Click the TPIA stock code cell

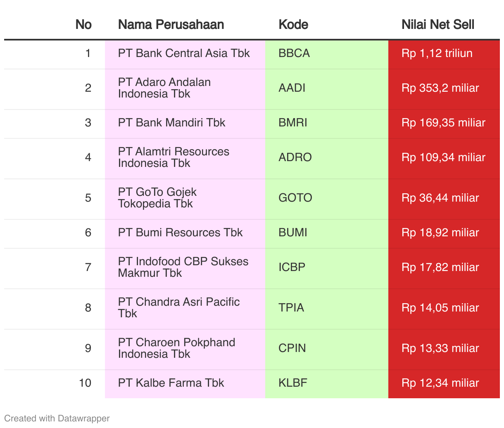click(x=291, y=308)
